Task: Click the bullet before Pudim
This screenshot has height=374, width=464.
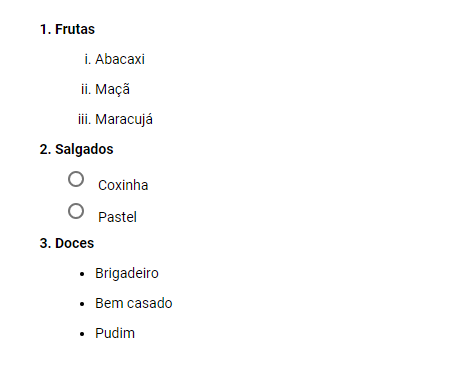Action: pos(82,334)
